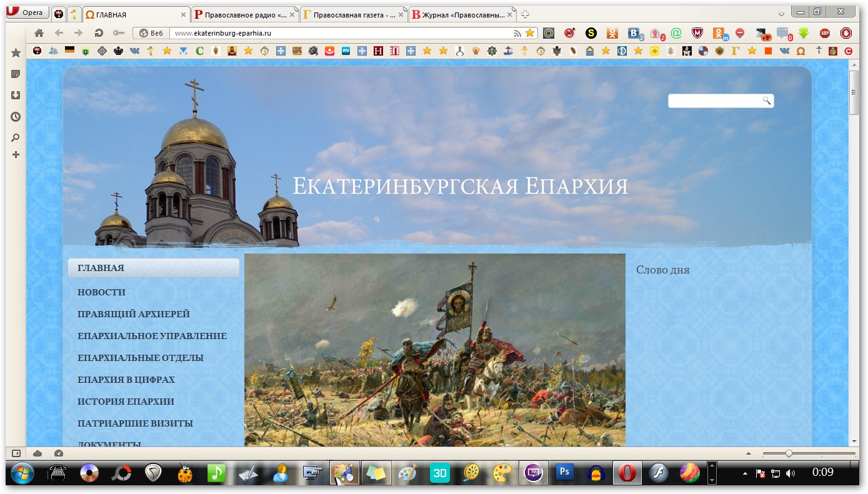Open the ПРАВЯЩИЙ АРХИЕРЕЙ menu item
This screenshot has width=868, height=494.
click(134, 314)
